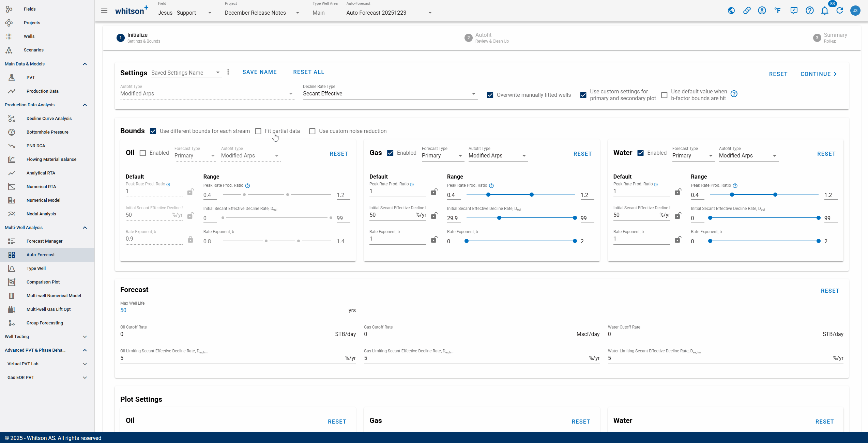Open the three-dot settings options menu
Viewport: 868px width, 443px height.
pyautogui.click(x=228, y=72)
